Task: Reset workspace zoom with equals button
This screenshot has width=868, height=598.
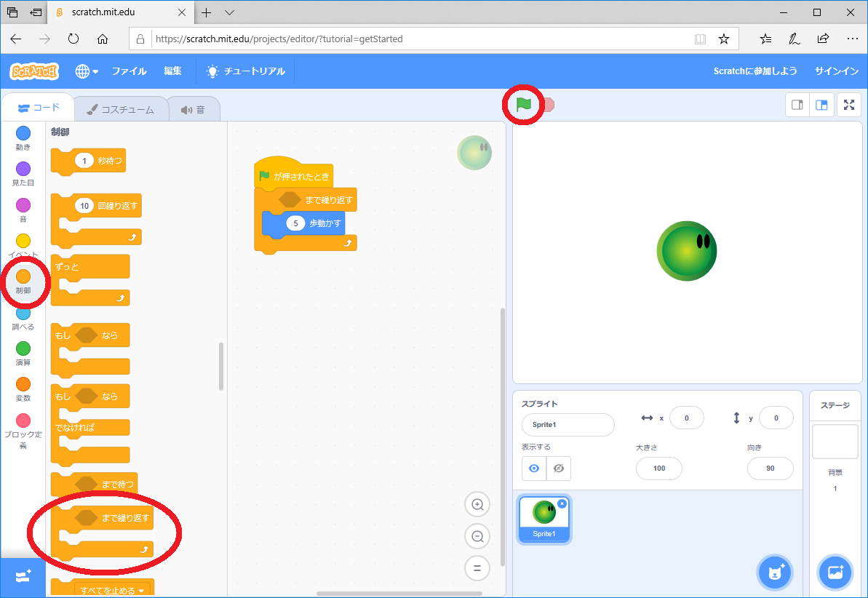Action: pyautogui.click(x=477, y=568)
